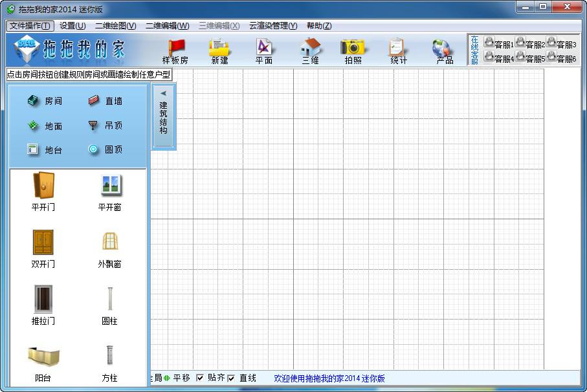Switch to 三维 3D view
The height and width of the screenshot is (392, 587).
(311, 52)
